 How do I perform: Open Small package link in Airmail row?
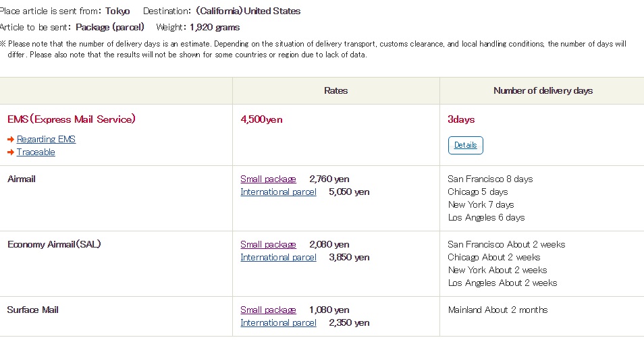tap(268, 179)
